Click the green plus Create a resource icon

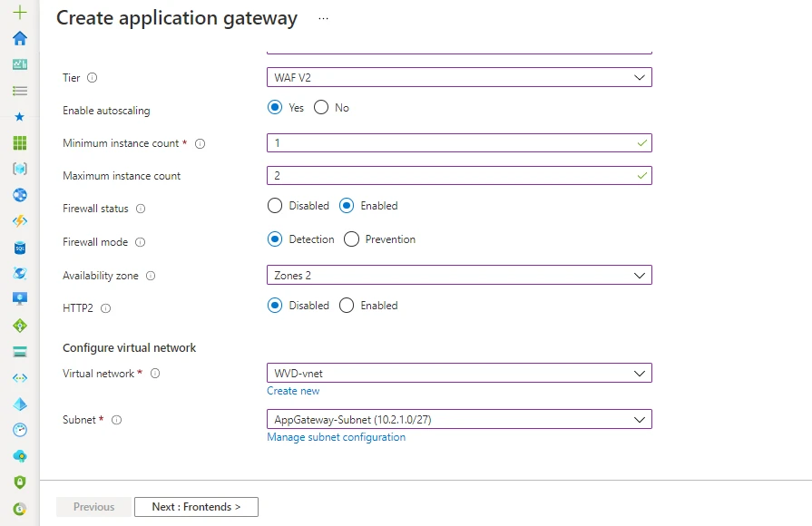pos(19,13)
